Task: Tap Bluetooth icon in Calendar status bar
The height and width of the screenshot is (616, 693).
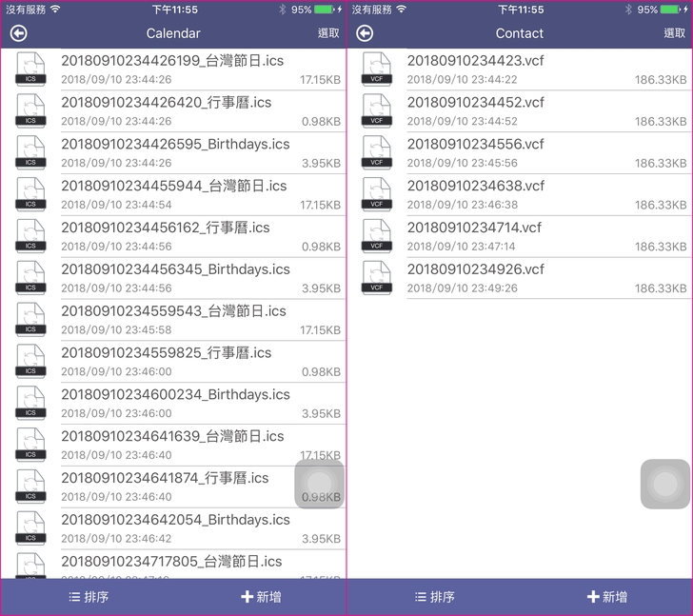Action: (282, 10)
